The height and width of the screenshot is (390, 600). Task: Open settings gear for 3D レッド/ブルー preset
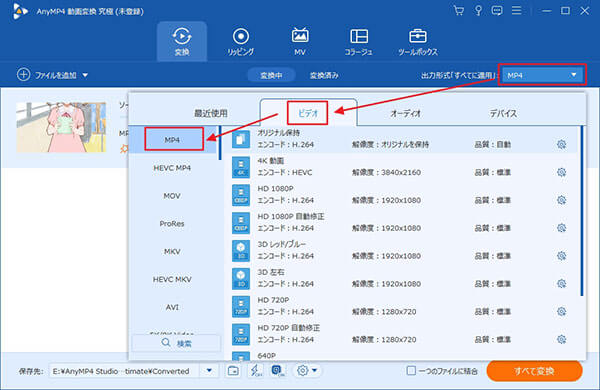coord(561,256)
